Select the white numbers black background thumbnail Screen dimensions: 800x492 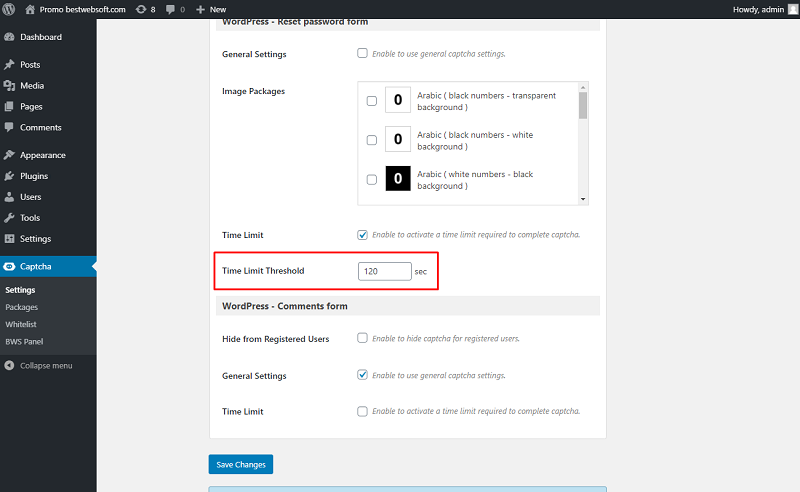tap(398, 178)
